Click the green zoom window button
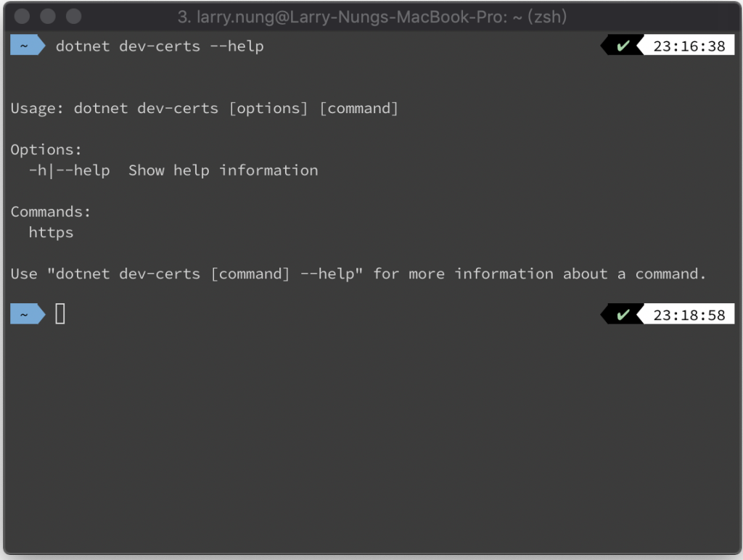743x560 pixels. click(73, 16)
